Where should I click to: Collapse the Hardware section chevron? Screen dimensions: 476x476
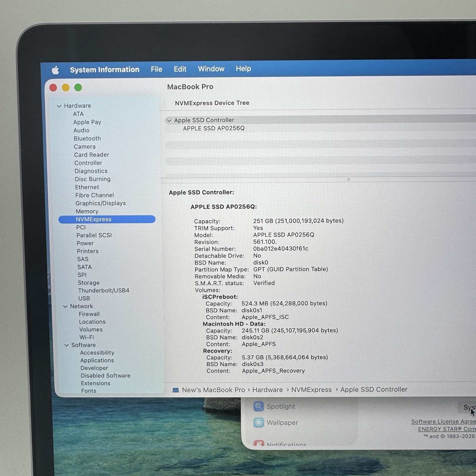tap(59, 106)
